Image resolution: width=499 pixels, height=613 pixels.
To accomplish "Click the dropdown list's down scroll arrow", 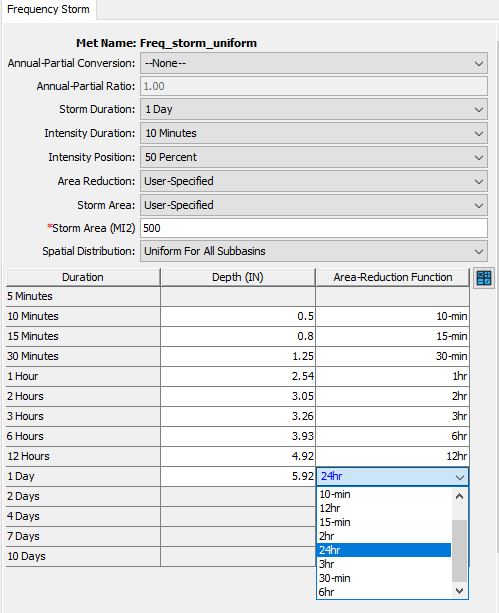I will click(x=460, y=591).
